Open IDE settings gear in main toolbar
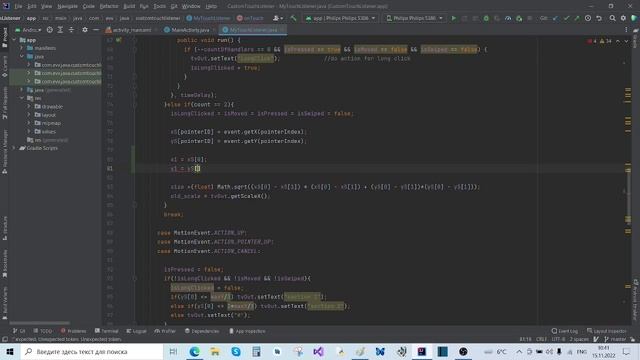Viewport: 640px width, 360px height. [623, 18]
